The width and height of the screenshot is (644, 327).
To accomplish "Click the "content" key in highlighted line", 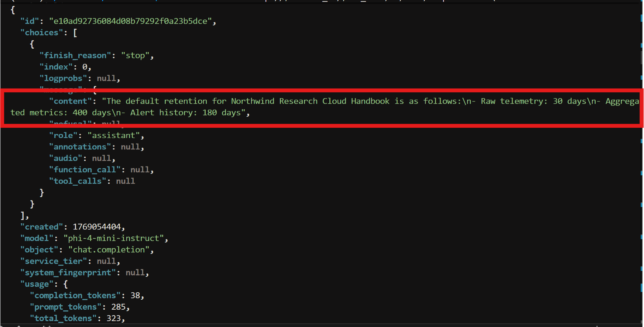I will coord(70,101).
